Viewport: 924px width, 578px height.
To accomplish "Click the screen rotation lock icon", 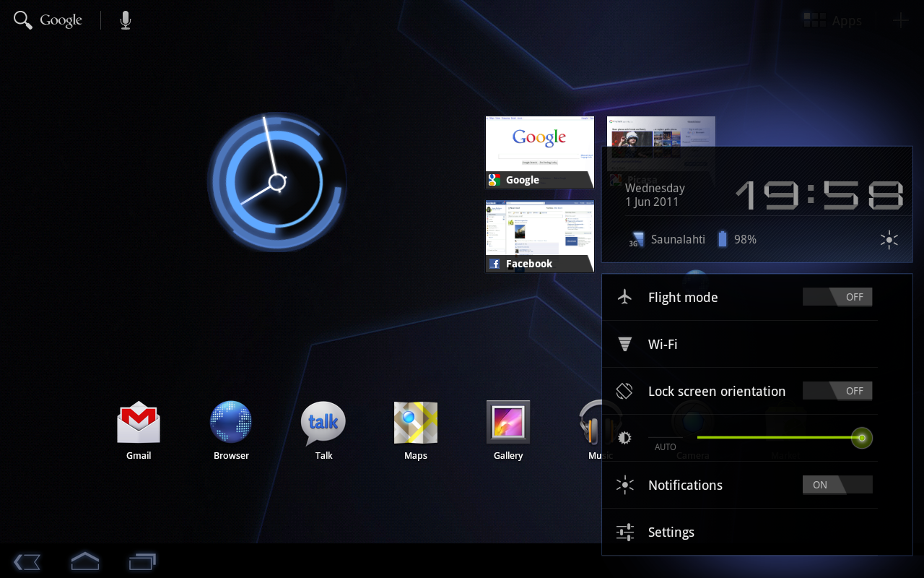I will click(624, 391).
